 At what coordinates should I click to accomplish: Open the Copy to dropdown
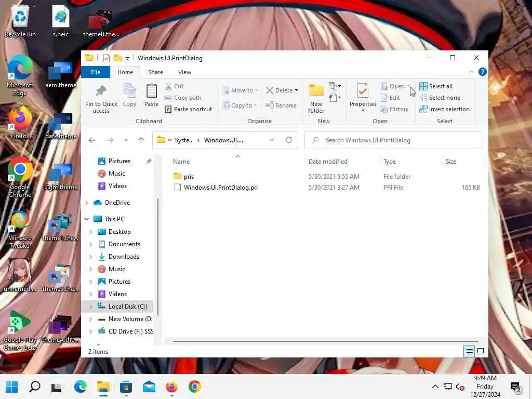(240, 105)
